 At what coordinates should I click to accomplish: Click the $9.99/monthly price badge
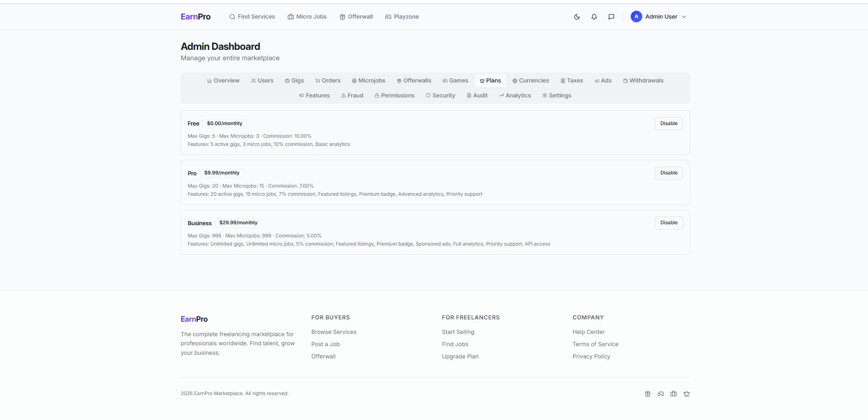[222, 173]
